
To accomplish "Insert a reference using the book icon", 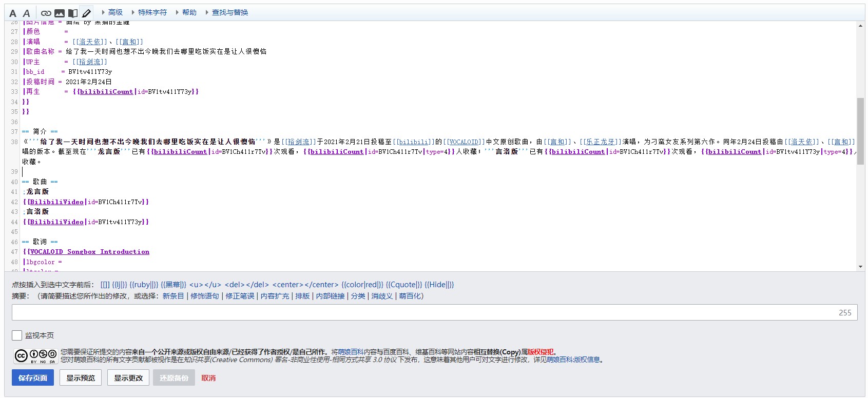I will 73,13.
